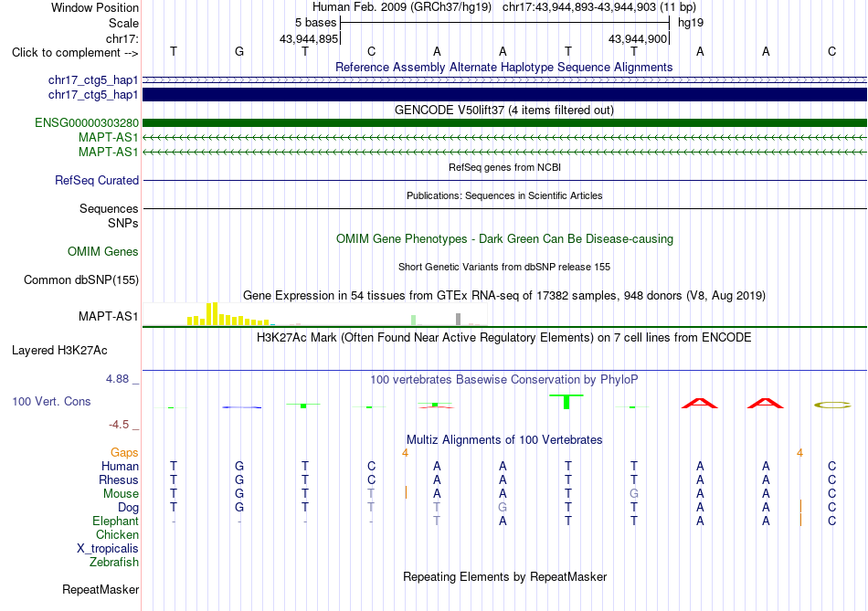Click the MAPT-AS1 label of GTEx track

point(109,317)
